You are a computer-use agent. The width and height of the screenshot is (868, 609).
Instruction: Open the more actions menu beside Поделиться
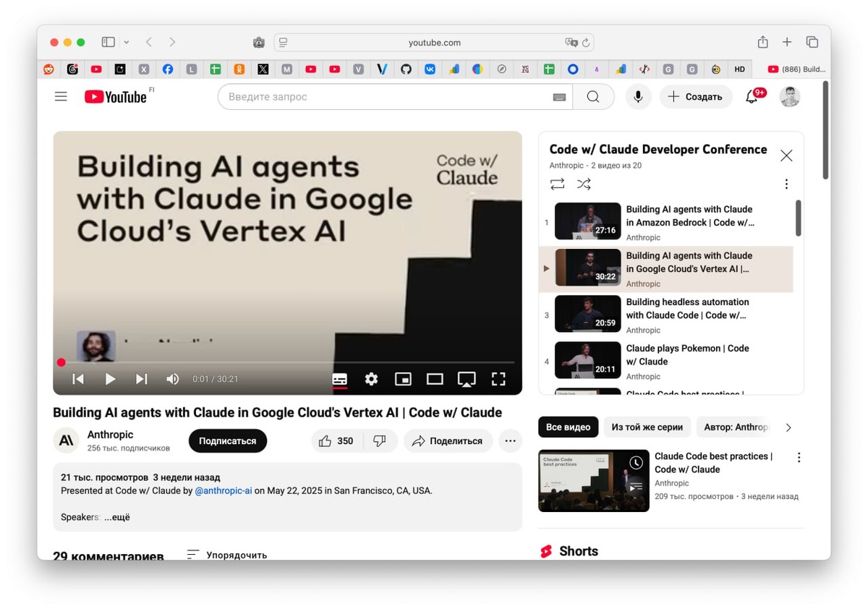tap(511, 441)
